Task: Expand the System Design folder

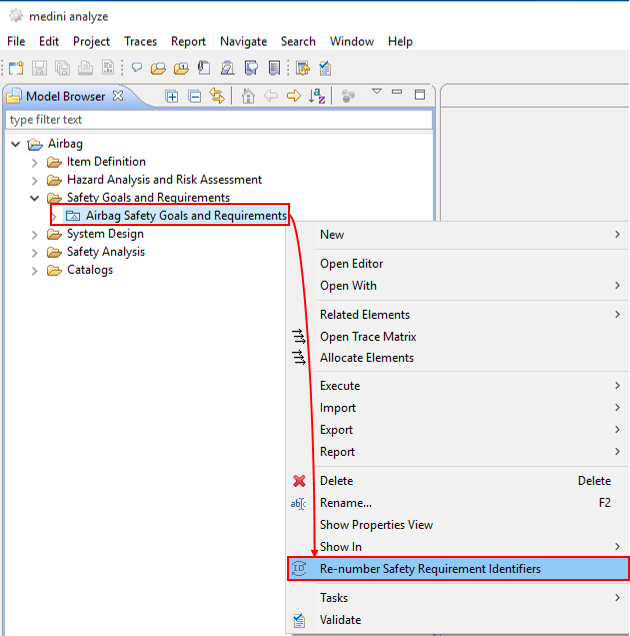Action: [34, 235]
